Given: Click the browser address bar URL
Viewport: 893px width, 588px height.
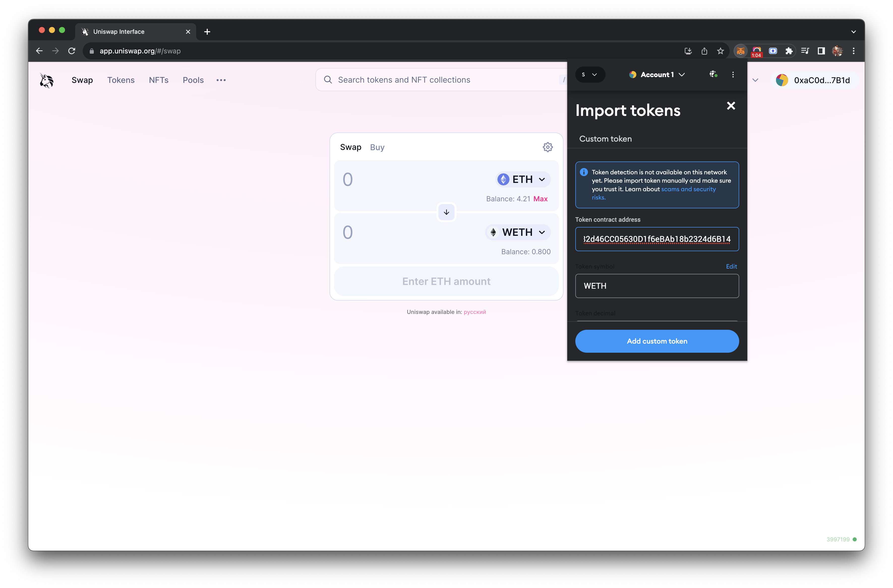Looking at the screenshot, I should [x=140, y=51].
